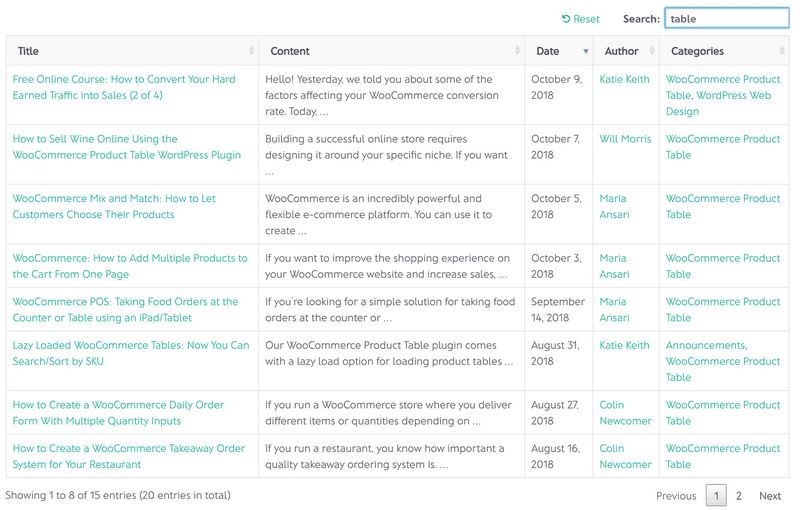The width and height of the screenshot is (800, 510).
Task: Sort by the Date column header
Action: coord(559,50)
